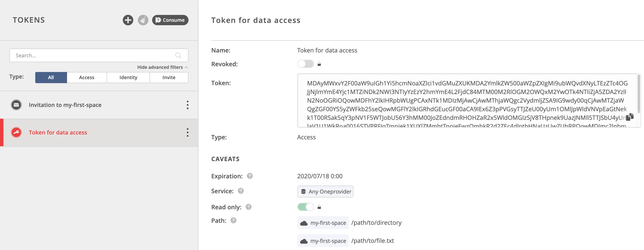Click the search magnifier icon

[178, 55]
